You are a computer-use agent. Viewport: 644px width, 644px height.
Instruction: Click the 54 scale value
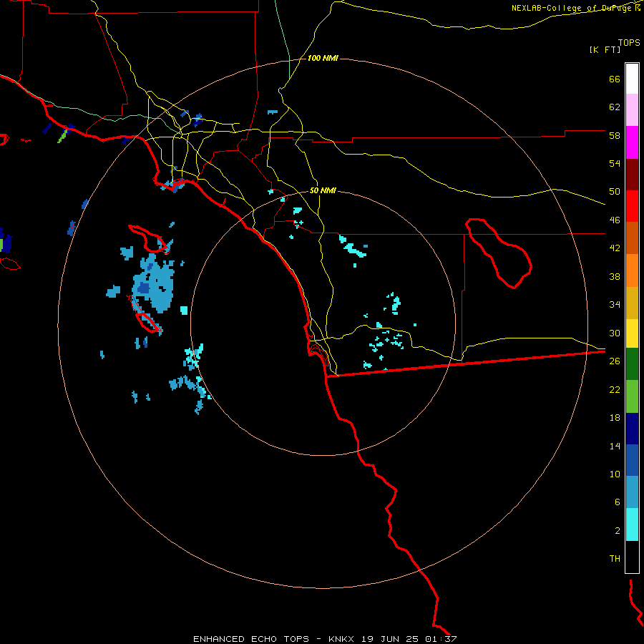615,163
